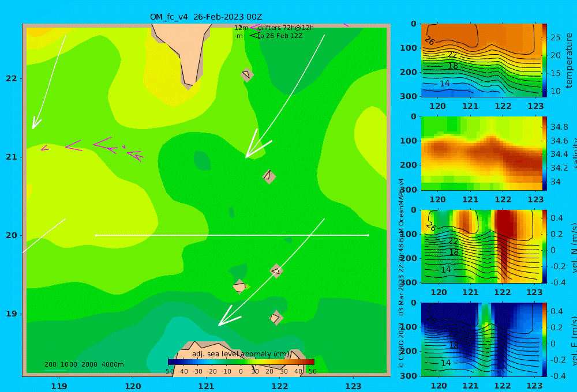Click the 34.8 tick on the salinity colorbar
The height and width of the screenshot is (392, 577).
point(559,127)
